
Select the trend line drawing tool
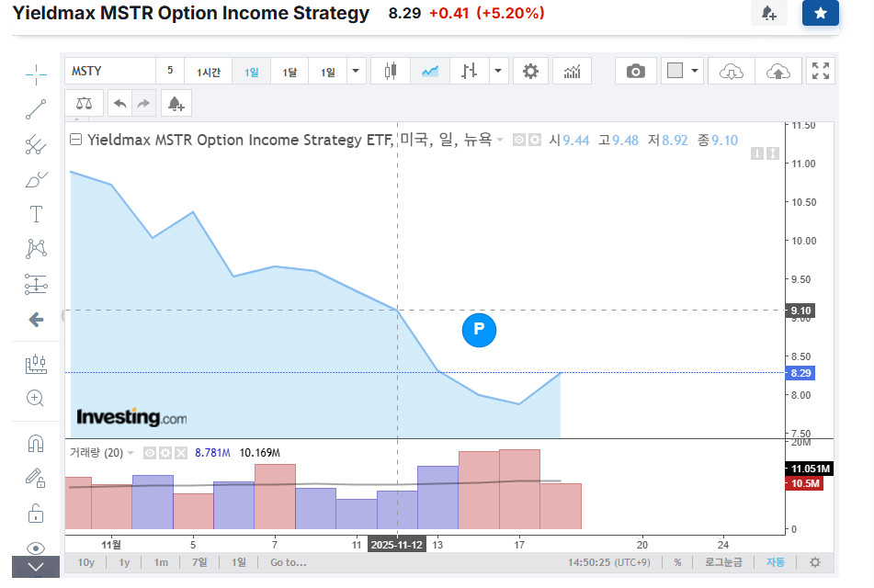[36, 109]
